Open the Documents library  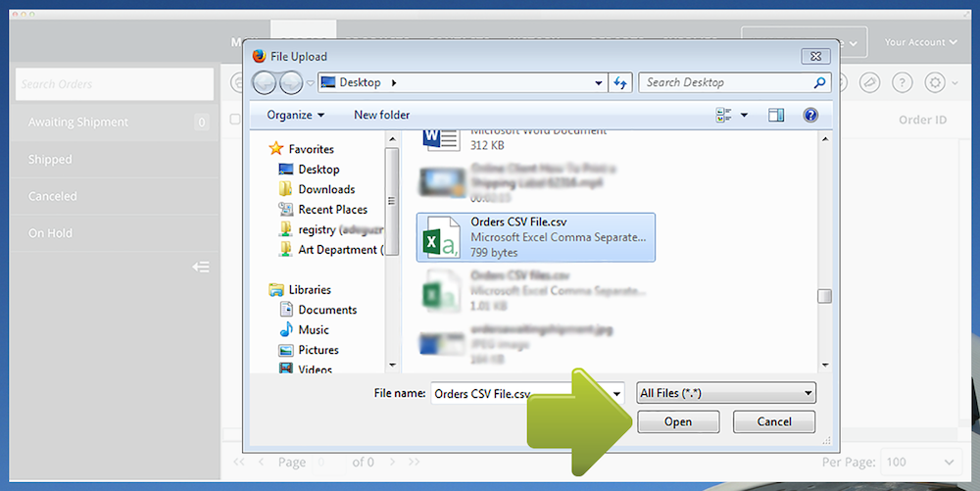tap(318, 310)
